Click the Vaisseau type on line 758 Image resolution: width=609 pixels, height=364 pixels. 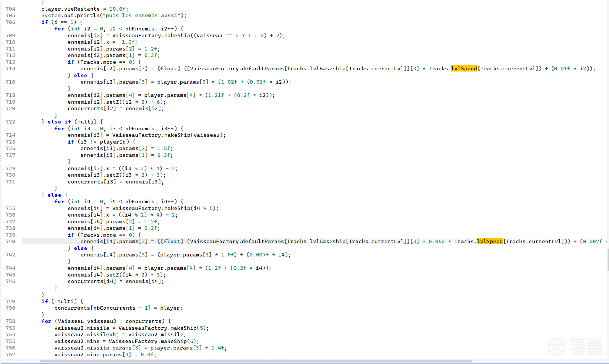pos(71,321)
